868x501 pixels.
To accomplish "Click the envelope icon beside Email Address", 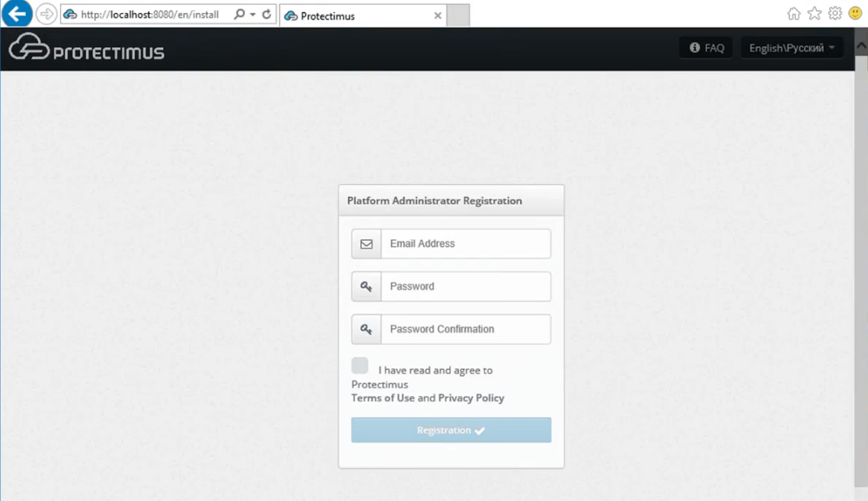I will click(x=367, y=244).
